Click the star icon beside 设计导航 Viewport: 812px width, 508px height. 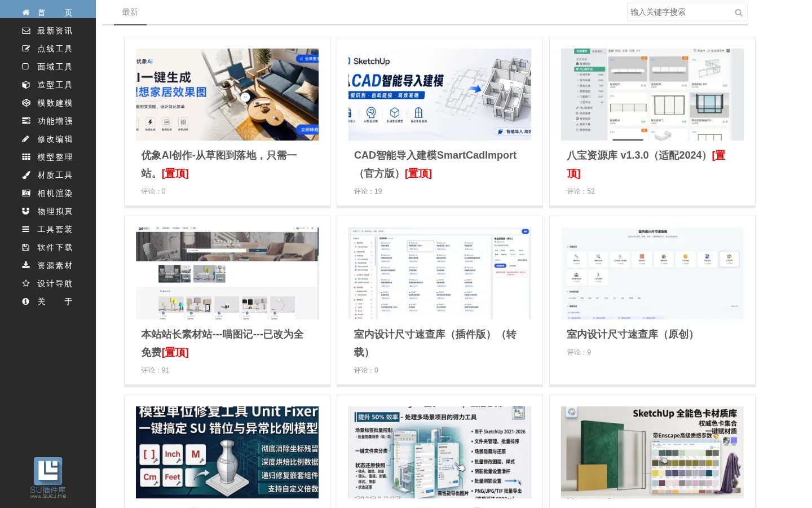coord(25,283)
